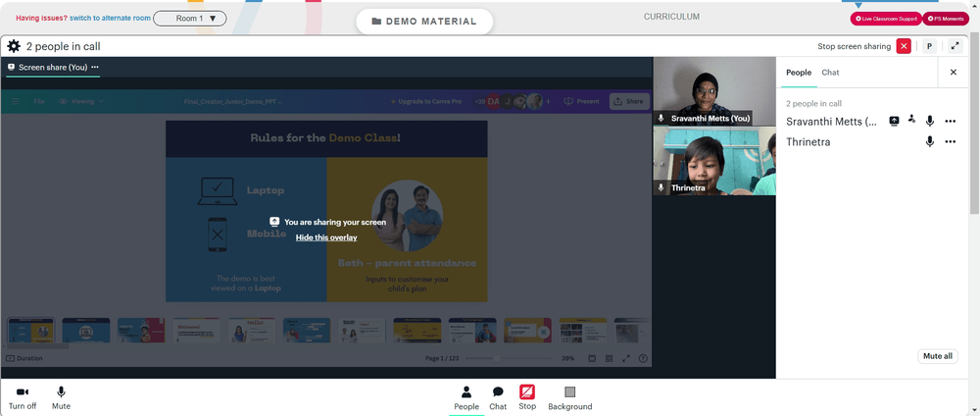Open Live Classroom Support button
The image size is (980, 416).
886,19
